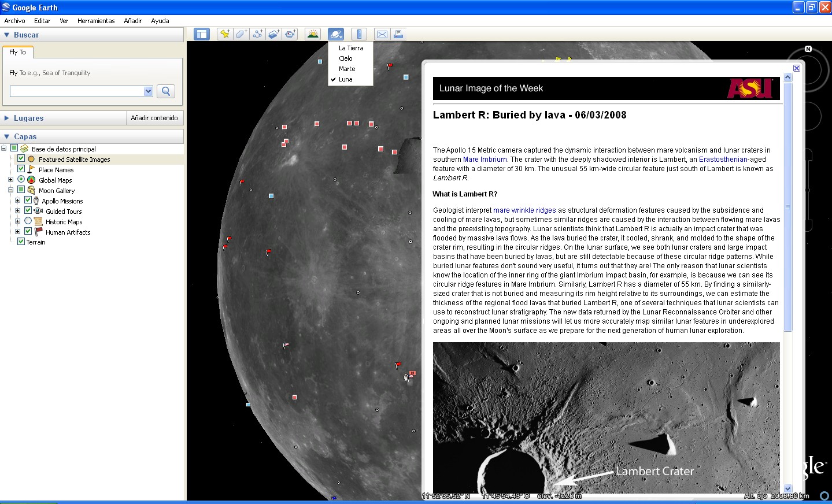Close the Lunar Image balloon with X

pyautogui.click(x=796, y=68)
